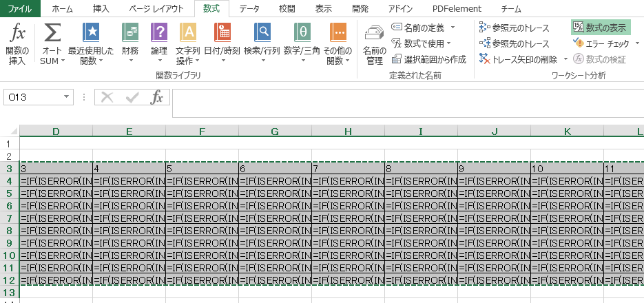Click トレース矢印の削除
644x303 pixels.
(x=519, y=59)
